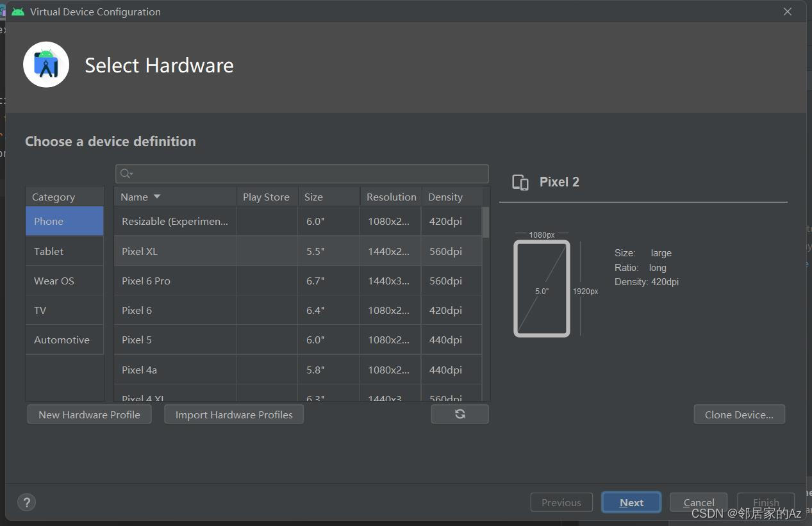812x526 pixels.
Task: Click the search magnifier icon
Action: tap(126, 174)
